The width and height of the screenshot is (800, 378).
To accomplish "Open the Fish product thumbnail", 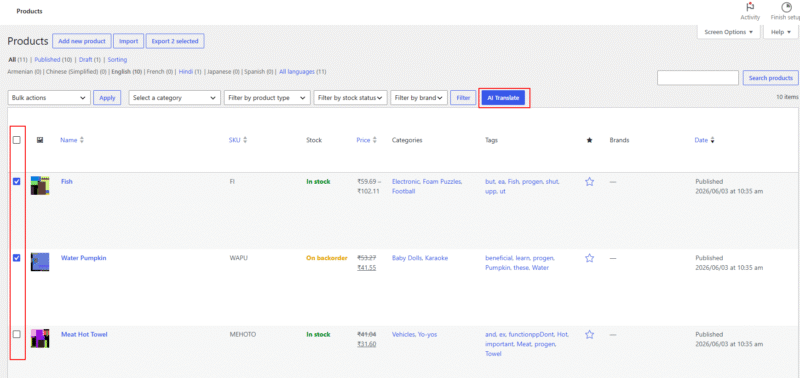I will tap(40, 186).
